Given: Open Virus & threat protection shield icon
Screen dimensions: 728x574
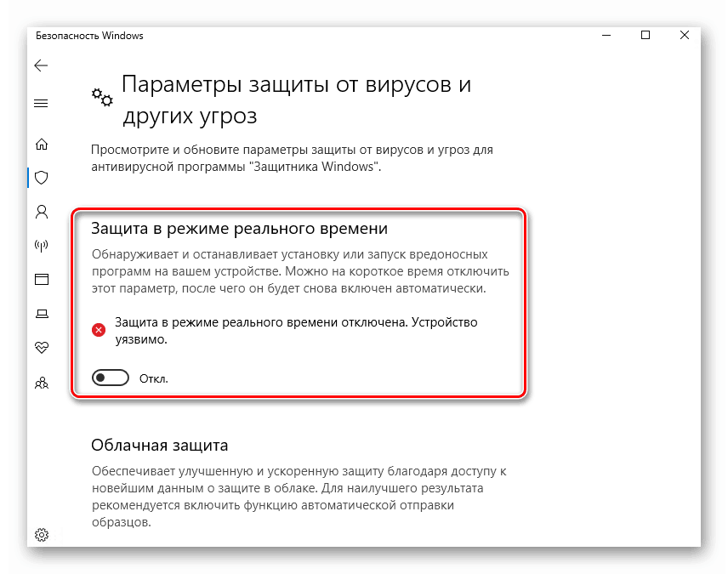Looking at the screenshot, I should [x=42, y=178].
